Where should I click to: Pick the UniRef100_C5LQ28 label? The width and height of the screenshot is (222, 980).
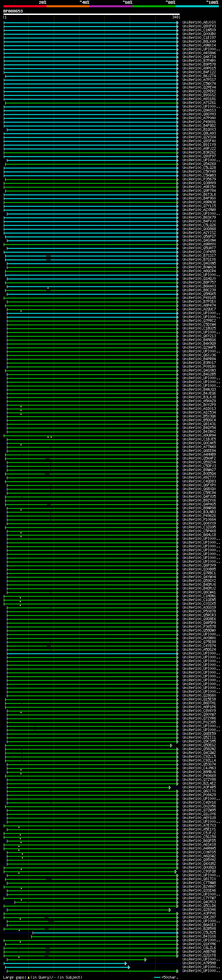pos(199,168)
